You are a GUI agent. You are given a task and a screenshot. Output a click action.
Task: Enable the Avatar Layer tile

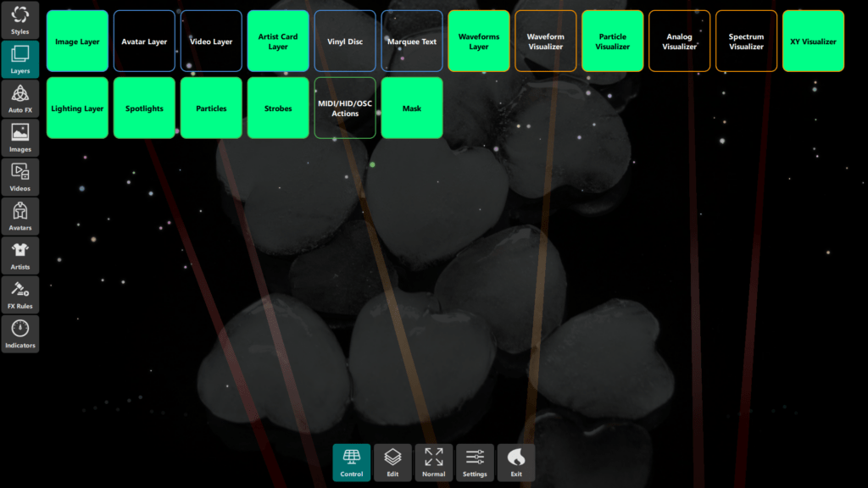[144, 41]
